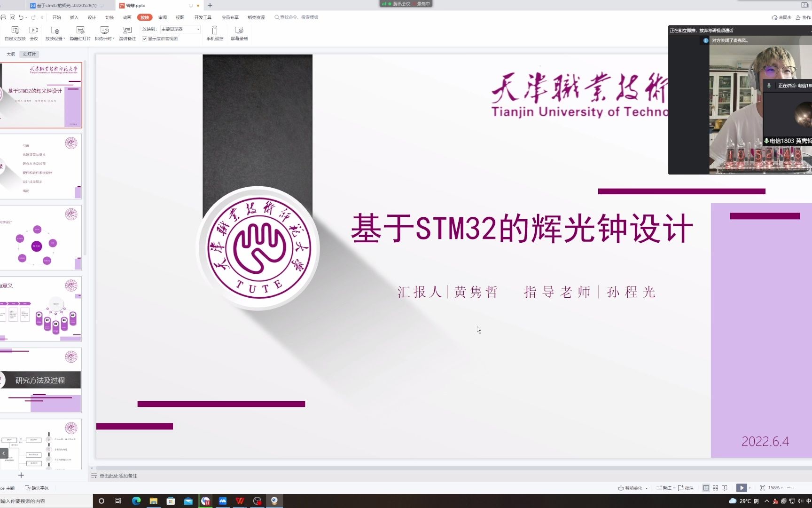Click the 协作 collaborate button
This screenshot has height=508, width=812.
pos(803,17)
